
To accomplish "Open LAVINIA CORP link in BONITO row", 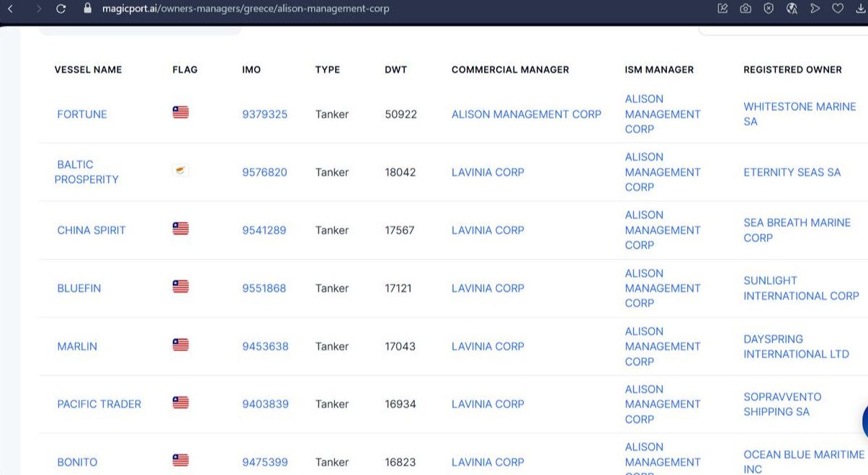I will point(488,462).
